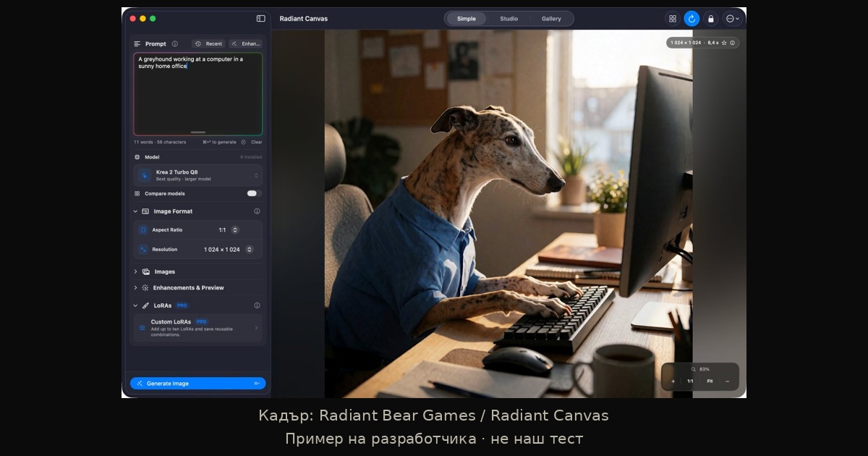The width and height of the screenshot is (868, 456).
Task: Click the sparkle icon of Krea 2 Turbo Q8
Action: click(145, 175)
